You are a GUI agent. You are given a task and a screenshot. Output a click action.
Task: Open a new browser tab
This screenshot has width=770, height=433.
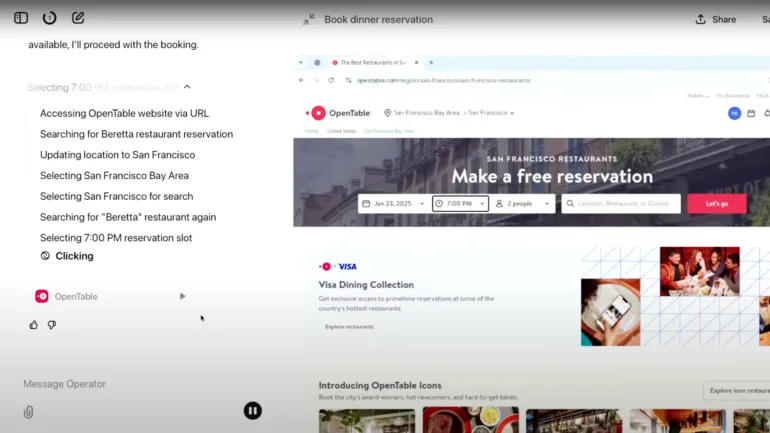point(431,62)
